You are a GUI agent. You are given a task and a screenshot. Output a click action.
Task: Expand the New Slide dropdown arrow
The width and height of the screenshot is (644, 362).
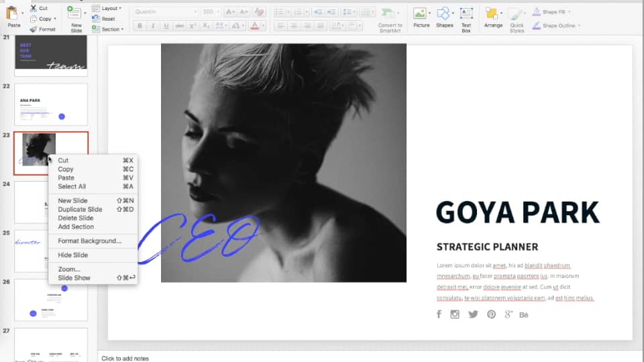[85, 13]
